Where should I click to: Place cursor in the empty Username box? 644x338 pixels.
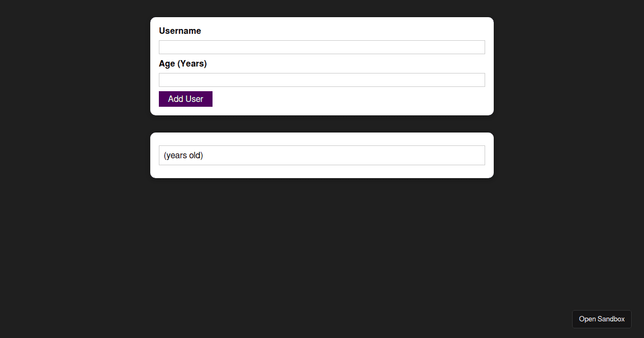click(x=321, y=47)
